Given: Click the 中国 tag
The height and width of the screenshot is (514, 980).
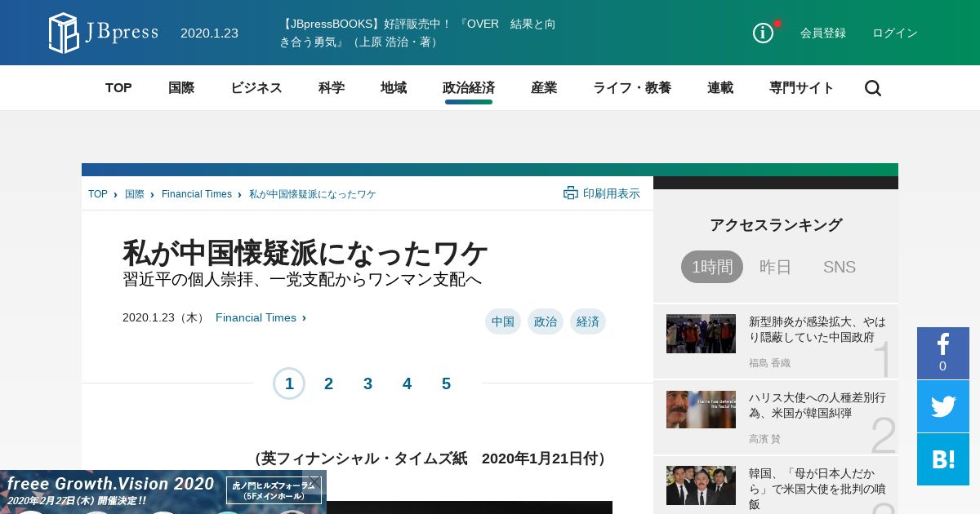Looking at the screenshot, I should [x=502, y=321].
